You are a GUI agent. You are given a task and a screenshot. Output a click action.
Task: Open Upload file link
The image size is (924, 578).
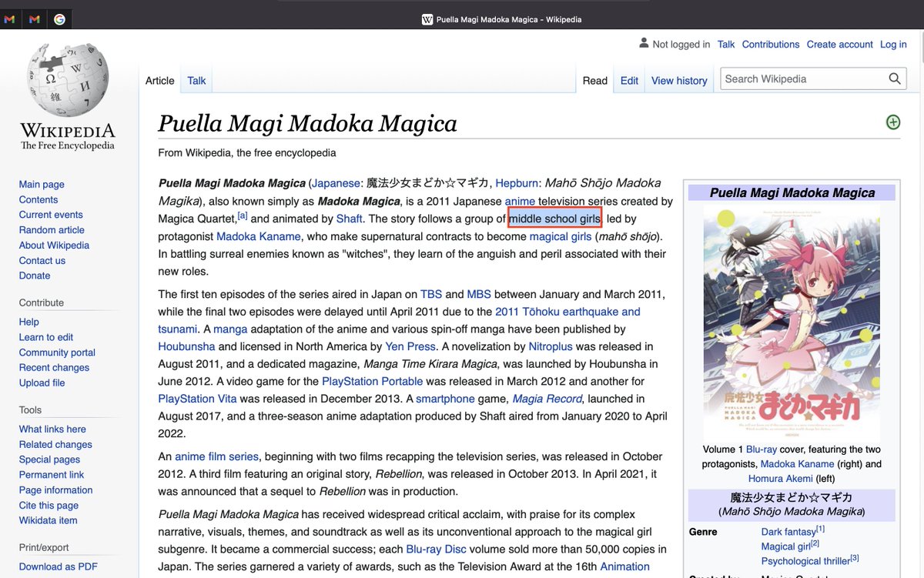point(42,383)
